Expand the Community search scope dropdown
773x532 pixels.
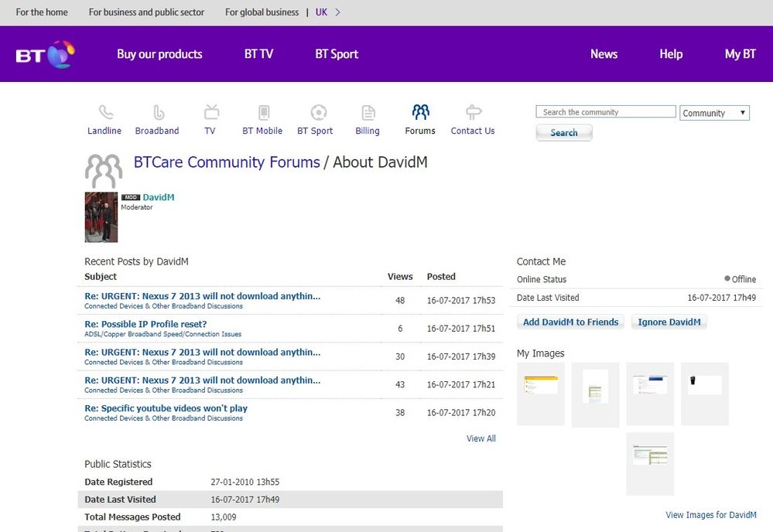714,113
